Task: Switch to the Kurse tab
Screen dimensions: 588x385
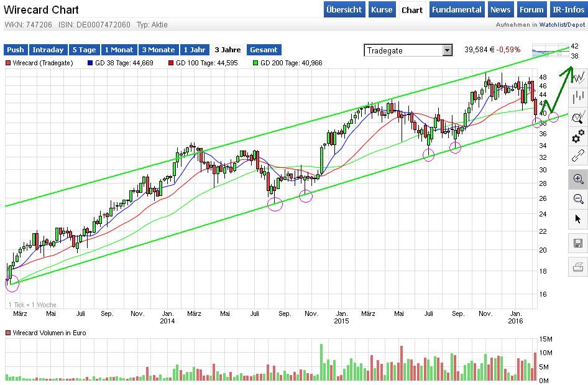Action: pos(382,10)
